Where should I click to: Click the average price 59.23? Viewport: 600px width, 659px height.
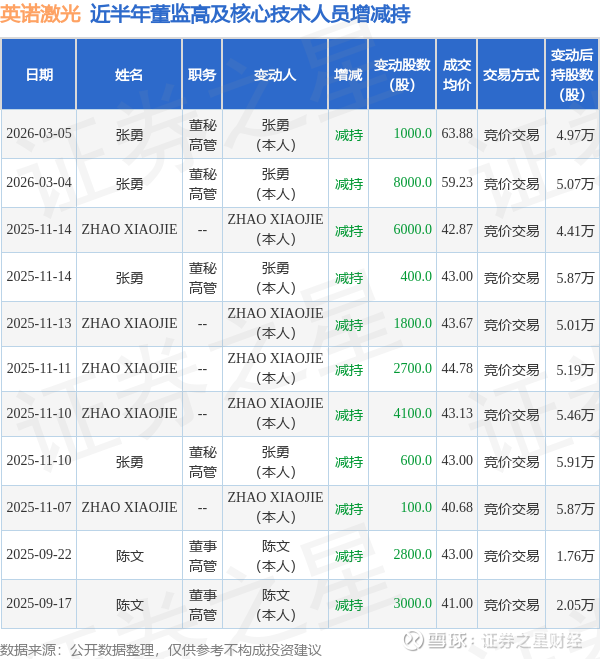click(457, 182)
